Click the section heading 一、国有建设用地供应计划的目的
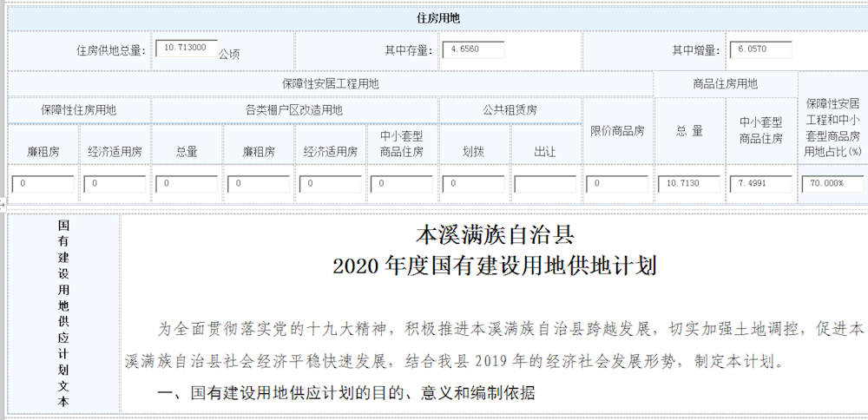The image size is (868, 420). click(346, 393)
